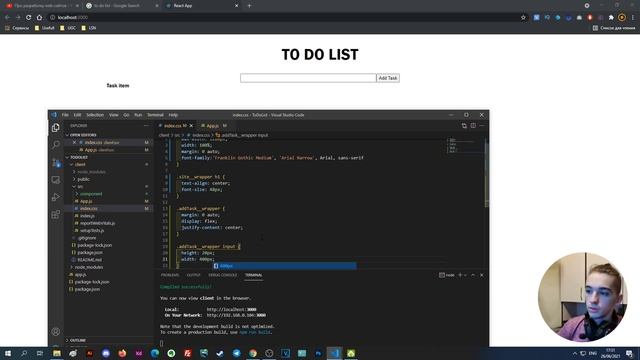Open Telegram from the taskbar

pyautogui.click(x=236, y=353)
